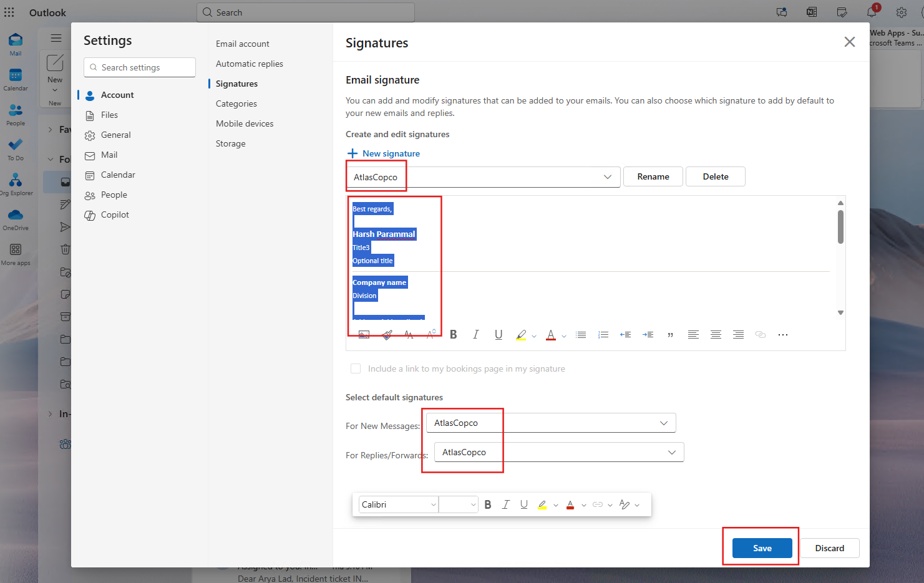924x583 pixels.
Task: Apply quote formatting to signature text
Action: point(671,335)
